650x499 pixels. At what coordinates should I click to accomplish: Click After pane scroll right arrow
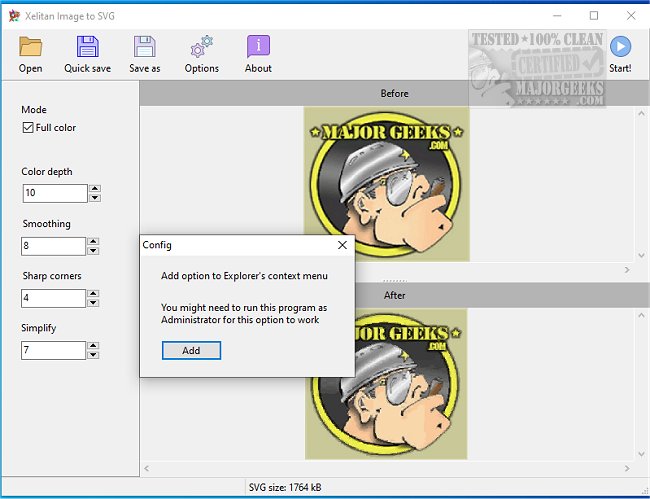point(627,468)
